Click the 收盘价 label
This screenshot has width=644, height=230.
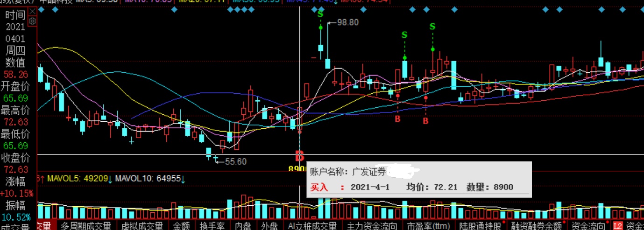15,158
